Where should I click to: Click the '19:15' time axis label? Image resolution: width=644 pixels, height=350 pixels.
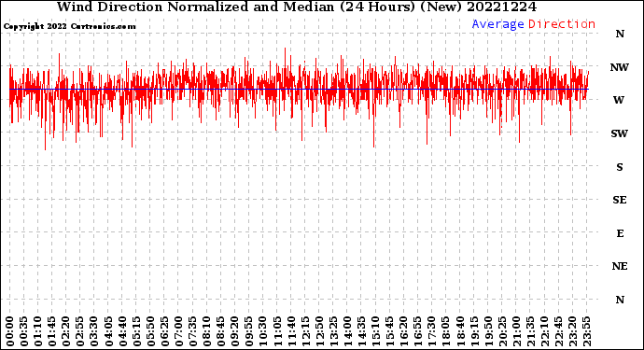coord(473,332)
